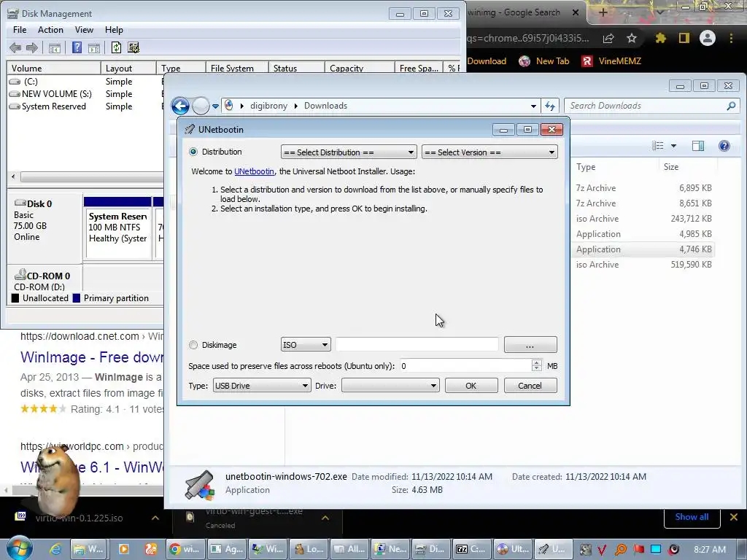Image resolution: width=747 pixels, height=560 pixels.
Task: Click Explorer refresh button beside address bar
Action: coord(550,106)
